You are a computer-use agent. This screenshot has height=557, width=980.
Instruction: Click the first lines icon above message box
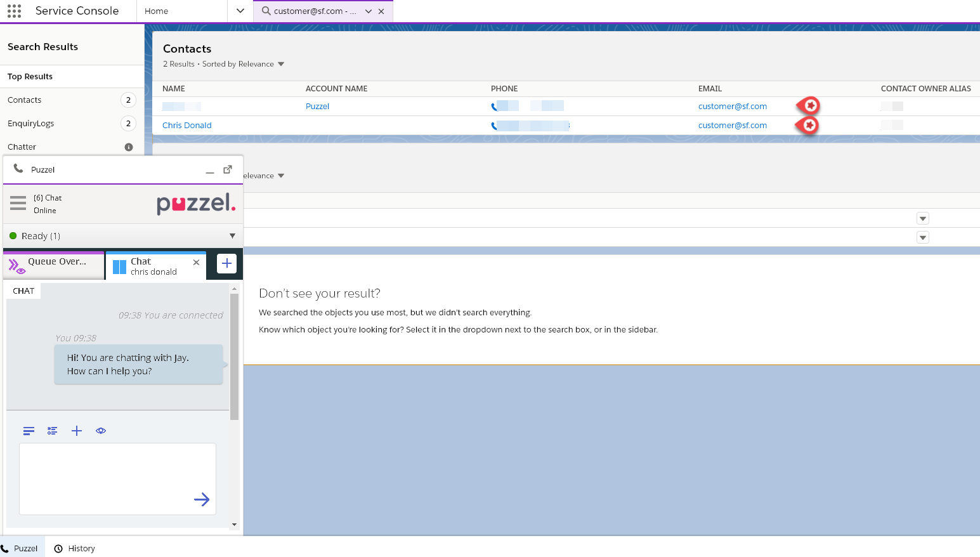click(x=29, y=431)
